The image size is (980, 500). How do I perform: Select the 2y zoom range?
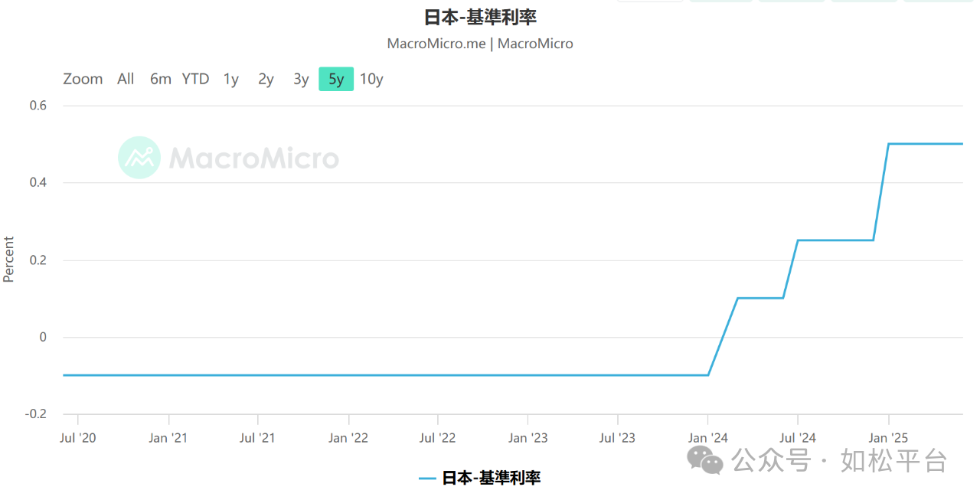pos(266,79)
